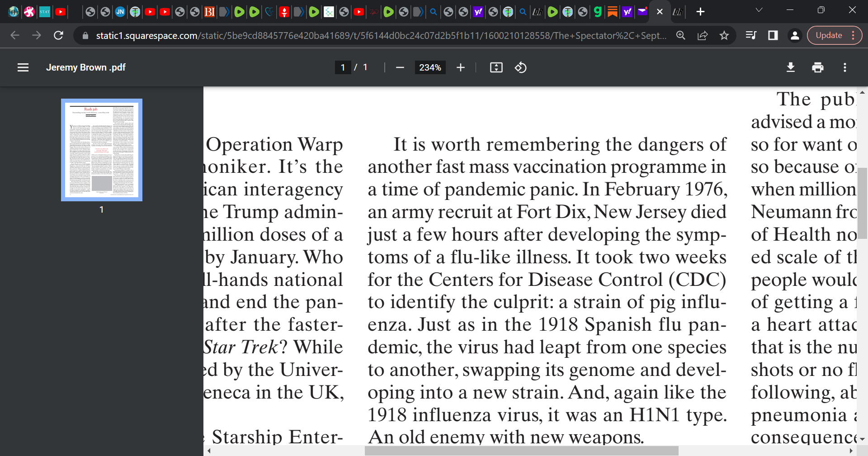Switch to the pink figure icon tab

29,12
